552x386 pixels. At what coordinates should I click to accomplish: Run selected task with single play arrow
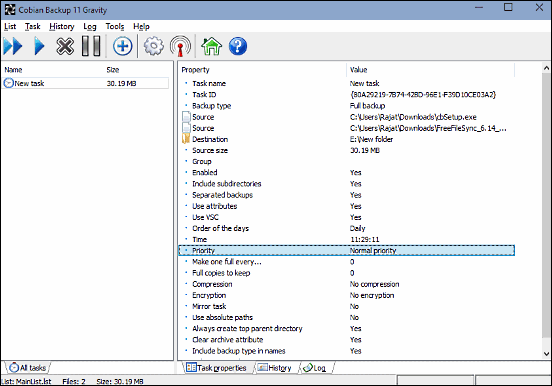pos(39,46)
